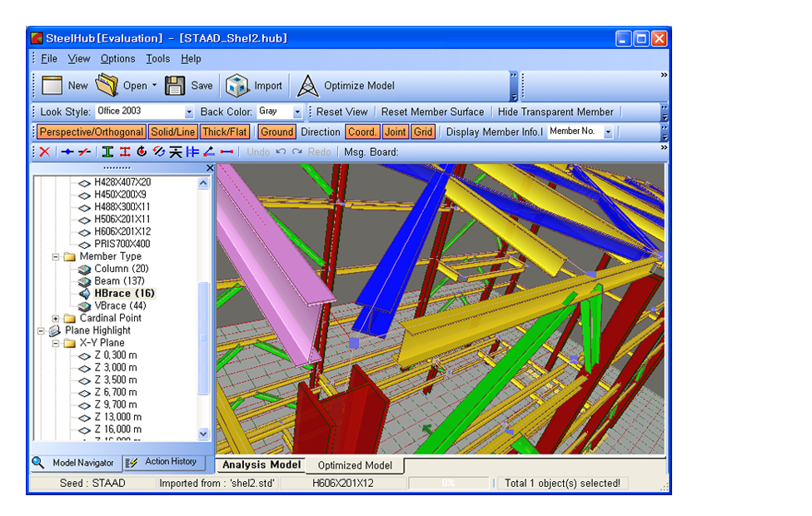Expand the Cardinal Point tree node
Viewport: 812px width, 516px height.
tap(56, 319)
